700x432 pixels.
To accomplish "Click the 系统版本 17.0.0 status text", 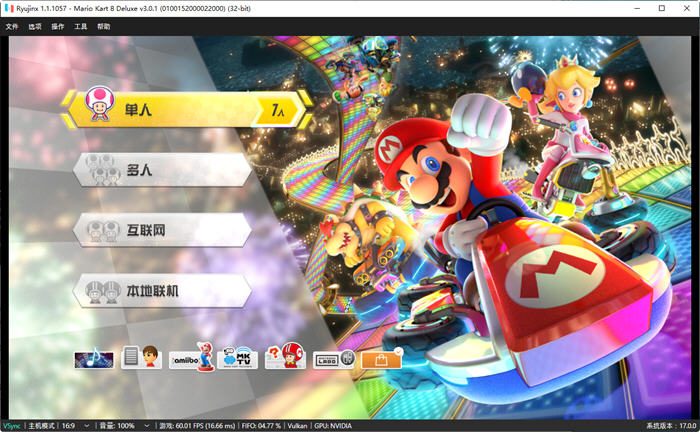I will (671, 426).
